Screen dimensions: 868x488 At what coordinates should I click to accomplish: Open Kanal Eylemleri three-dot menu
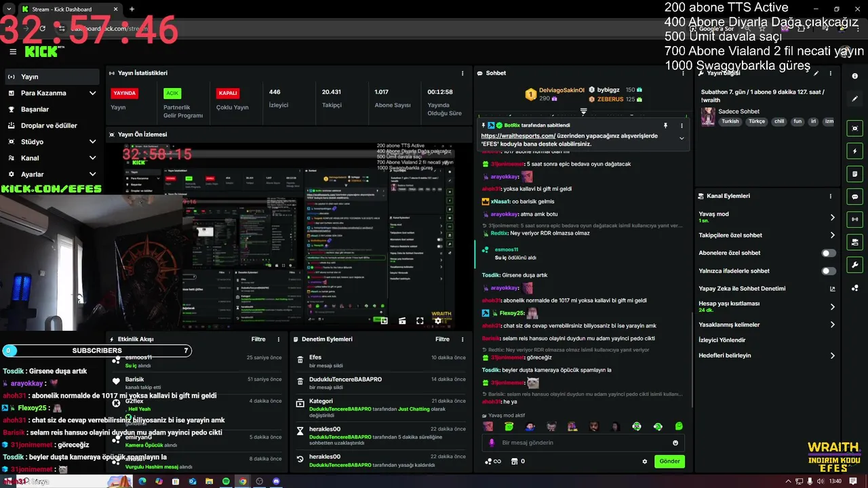tap(831, 196)
